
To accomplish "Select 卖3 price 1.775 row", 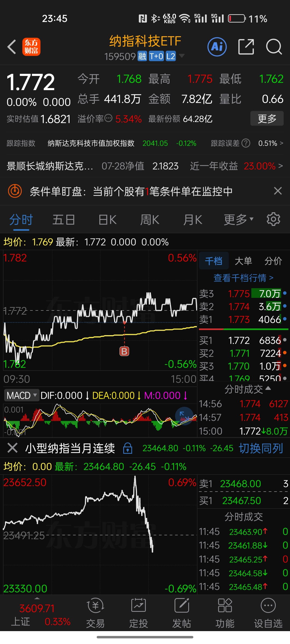I will pos(244,294).
